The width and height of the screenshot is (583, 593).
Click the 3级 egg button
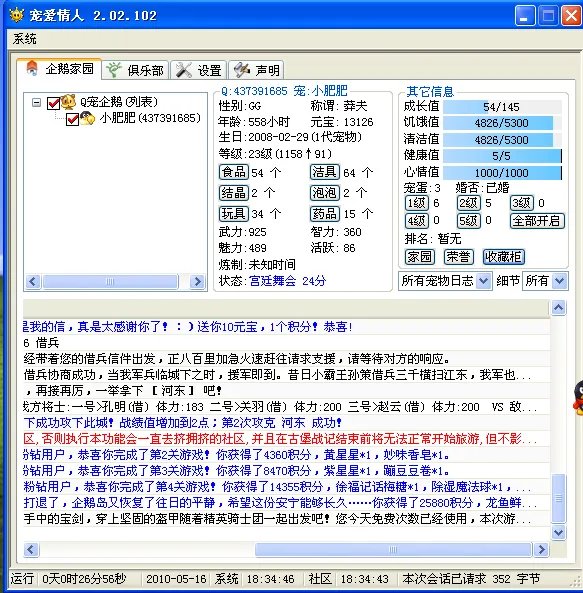coord(522,203)
